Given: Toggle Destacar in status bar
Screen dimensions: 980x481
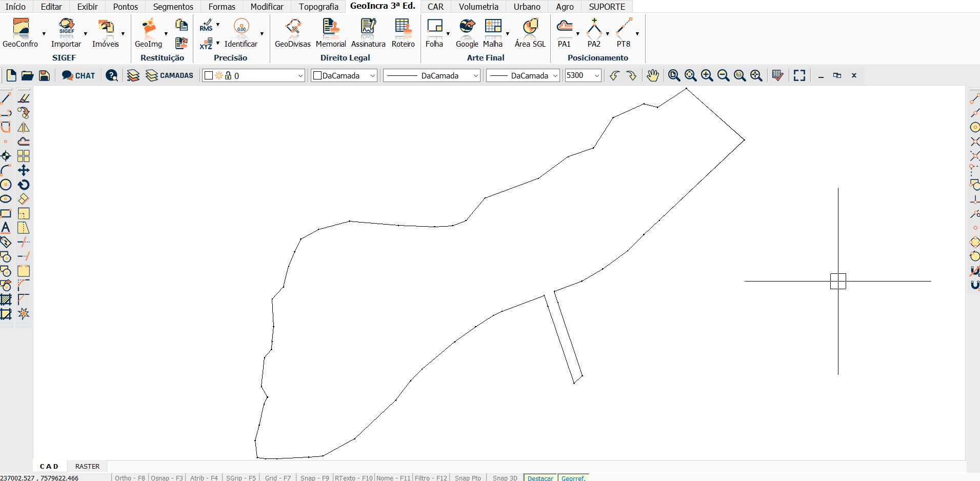Looking at the screenshot, I should (x=540, y=477).
